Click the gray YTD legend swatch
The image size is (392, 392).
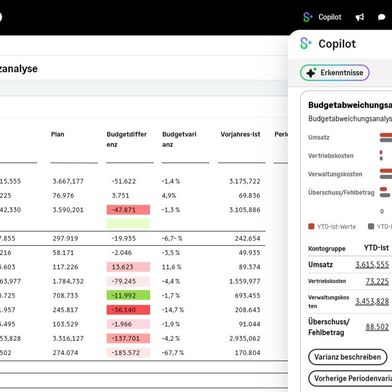[371, 226]
